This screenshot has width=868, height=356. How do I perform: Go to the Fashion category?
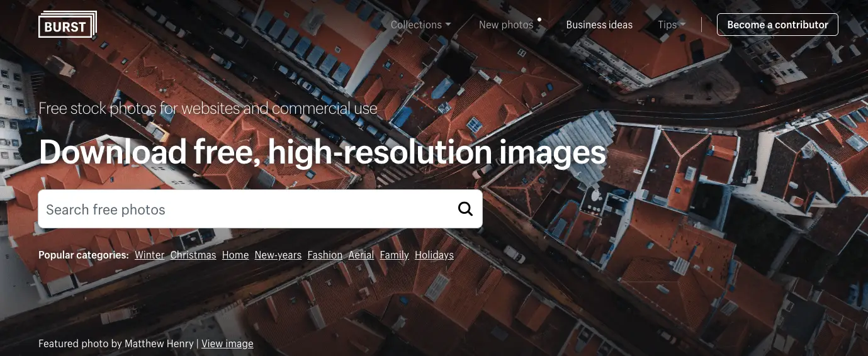(x=325, y=255)
